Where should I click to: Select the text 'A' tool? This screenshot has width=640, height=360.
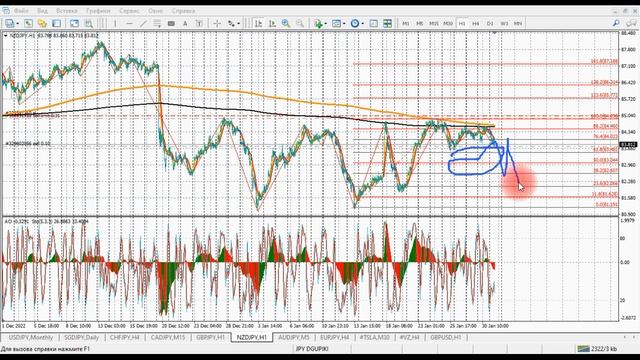(185, 24)
